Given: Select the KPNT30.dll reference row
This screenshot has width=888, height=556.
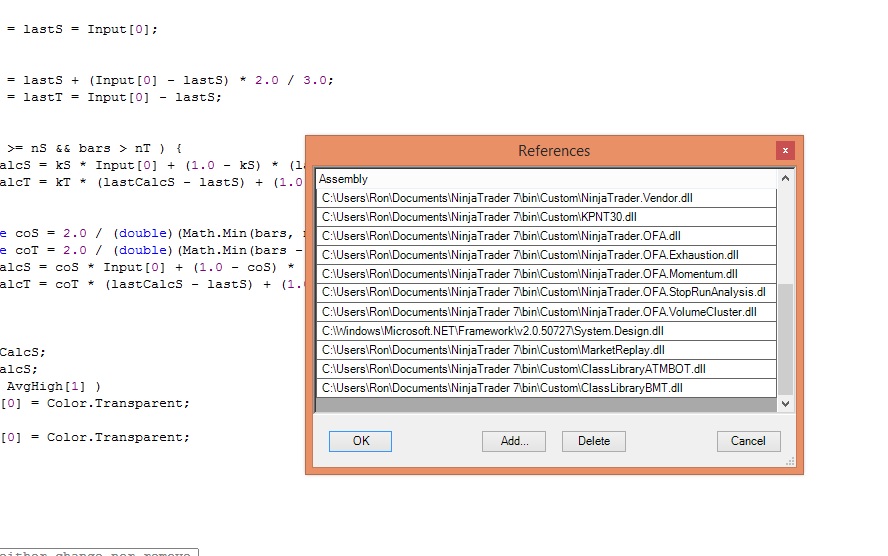Looking at the screenshot, I should pos(546,217).
